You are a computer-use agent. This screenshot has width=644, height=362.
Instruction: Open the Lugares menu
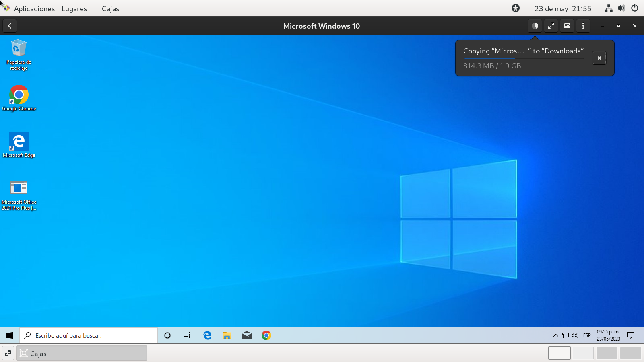click(74, 8)
